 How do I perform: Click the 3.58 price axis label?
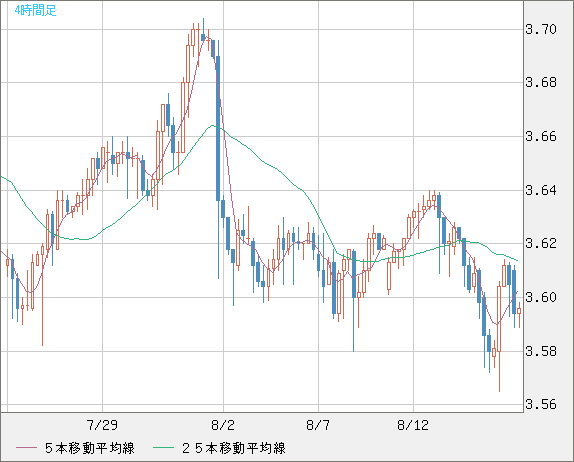[541, 351]
